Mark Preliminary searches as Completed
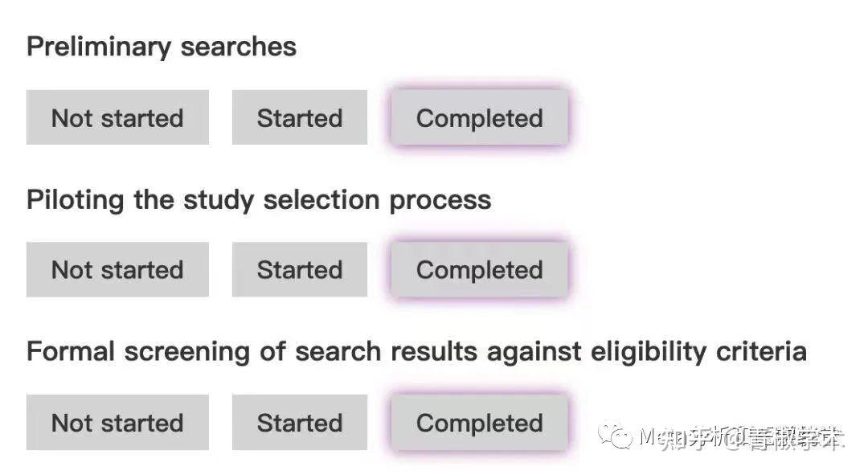The width and height of the screenshot is (868, 475). click(479, 117)
